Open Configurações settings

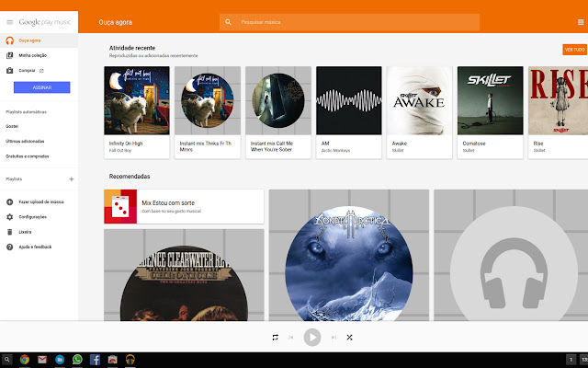tap(33, 217)
